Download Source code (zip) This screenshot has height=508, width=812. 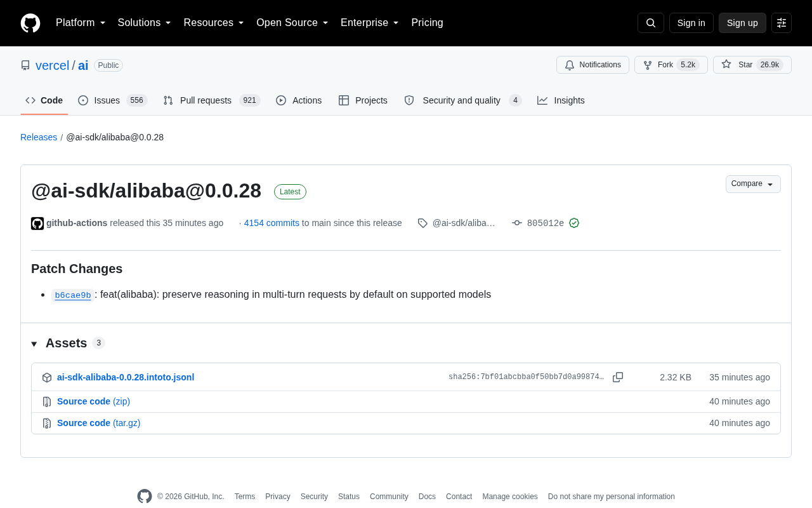(93, 401)
